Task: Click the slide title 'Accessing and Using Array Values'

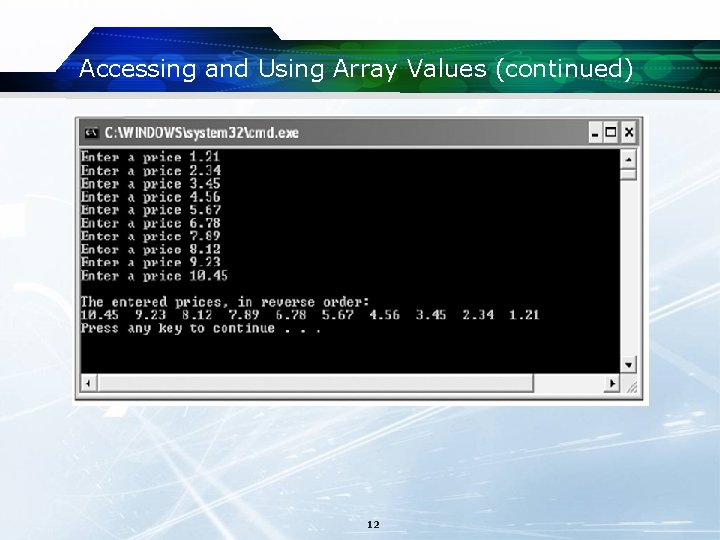Action: tap(282, 69)
